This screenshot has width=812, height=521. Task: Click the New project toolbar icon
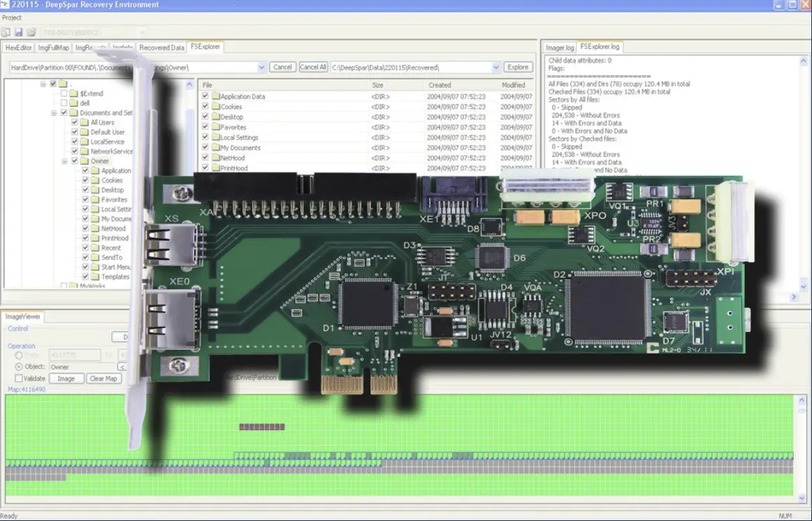point(6,31)
